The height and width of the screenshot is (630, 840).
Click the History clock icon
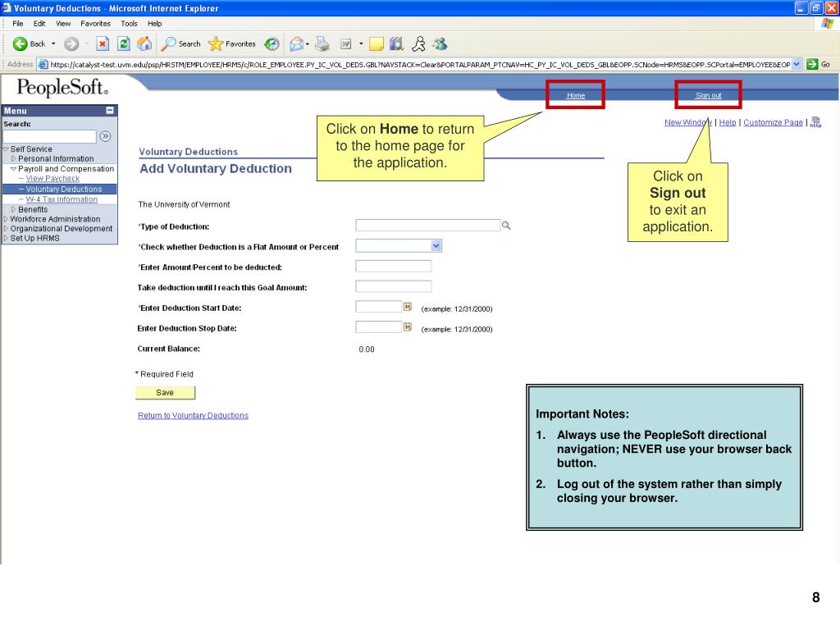[x=272, y=44]
